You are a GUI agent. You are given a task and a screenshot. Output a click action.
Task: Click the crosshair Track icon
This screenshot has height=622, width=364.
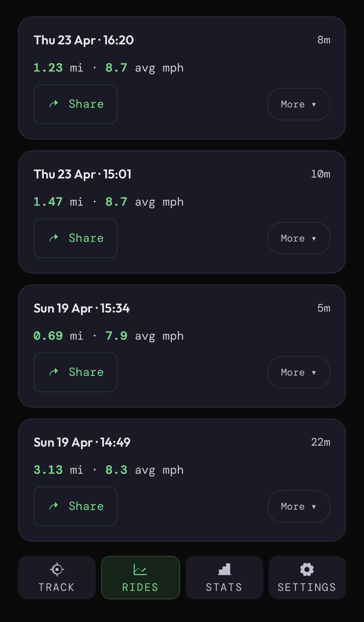pyautogui.click(x=57, y=569)
